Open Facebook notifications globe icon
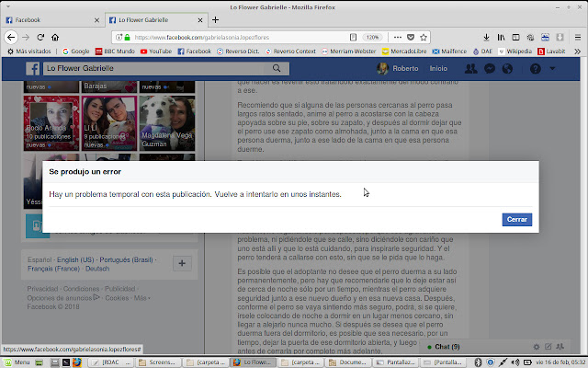Image resolution: width=588 pixels, height=368 pixels. tap(507, 68)
